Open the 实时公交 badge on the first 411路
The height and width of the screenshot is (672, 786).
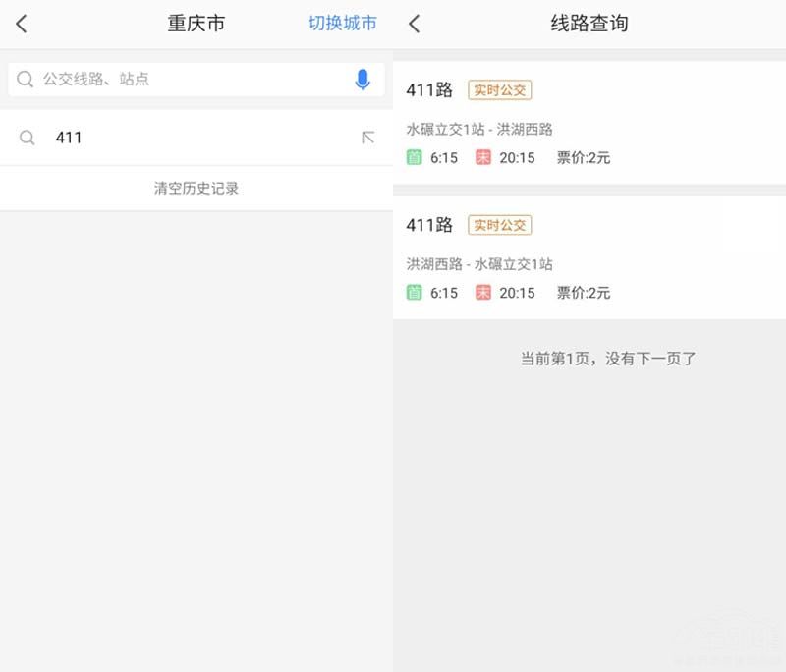click(x=499, y=90)
